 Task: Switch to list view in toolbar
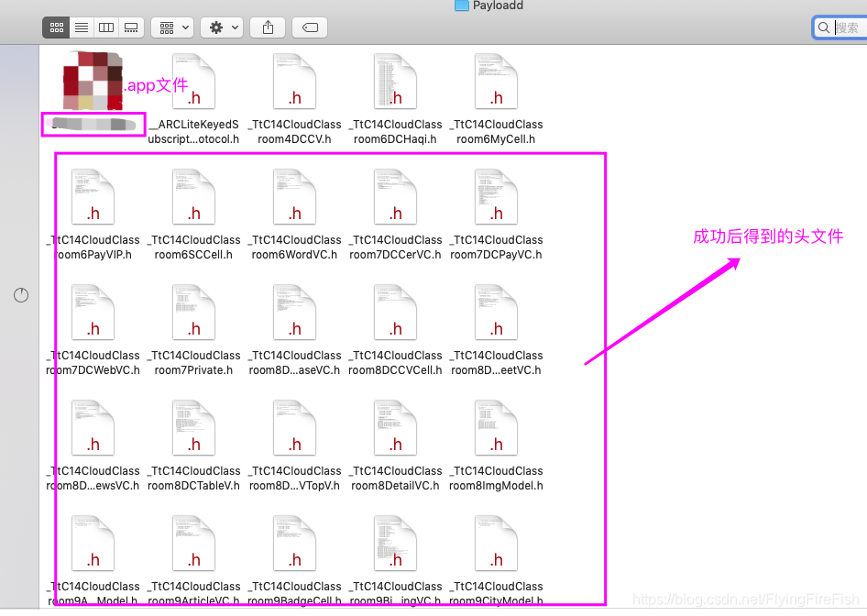click(82, 27)
